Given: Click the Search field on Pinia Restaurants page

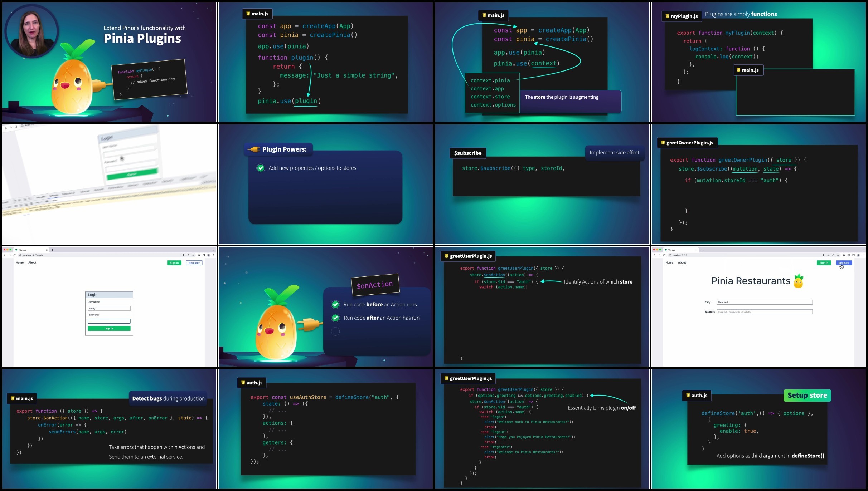Looking at the screenshot, I should (765, 312).
